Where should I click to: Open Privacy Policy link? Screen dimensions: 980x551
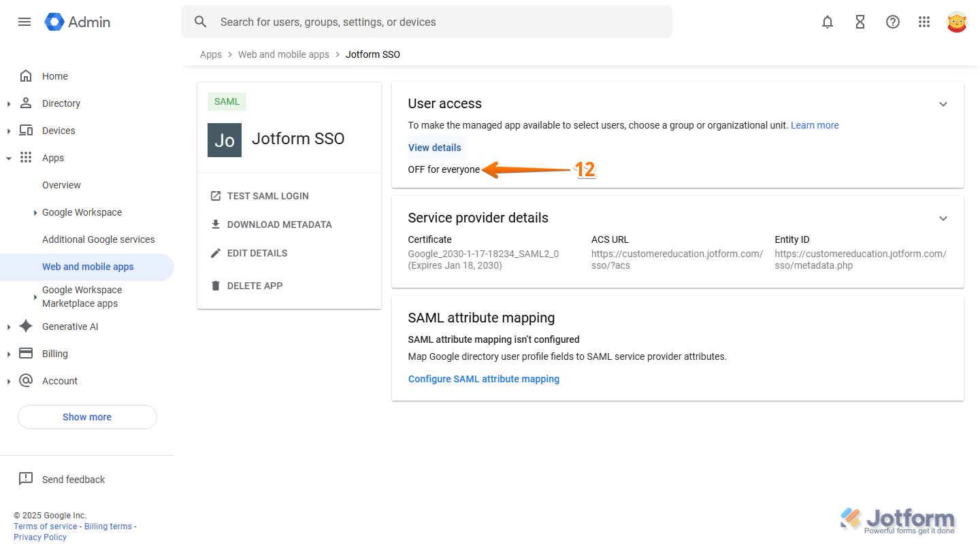click(40, 537)
